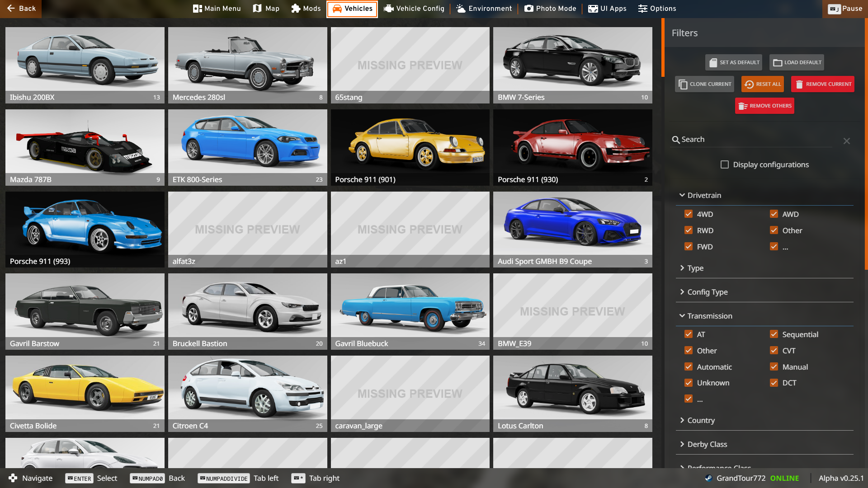Image resolution: width=868 pixels, height=488 pixels.
Task: Uncheck the 4WD drivetrain filter
Action: pyautogui.click(x=689, y=214)
